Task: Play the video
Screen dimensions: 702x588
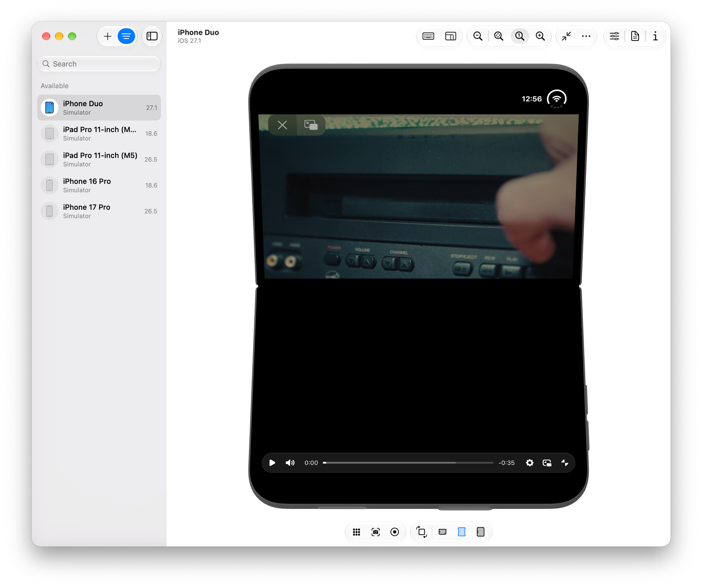Action: coord(272,463)
